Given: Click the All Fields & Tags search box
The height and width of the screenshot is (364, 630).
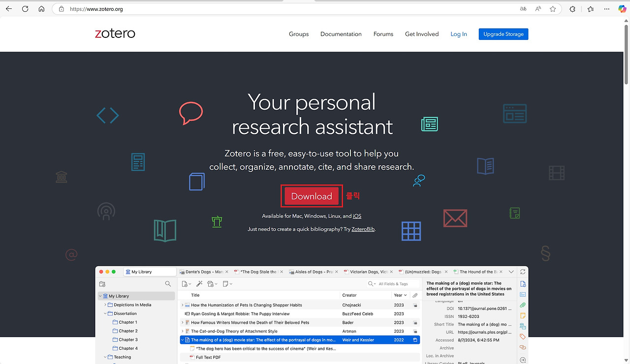Looking at the screenshot, I should 393,284.
